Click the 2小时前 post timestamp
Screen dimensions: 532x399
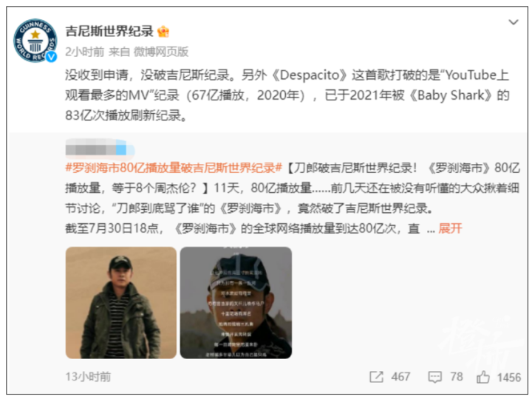tap(84, 52)
